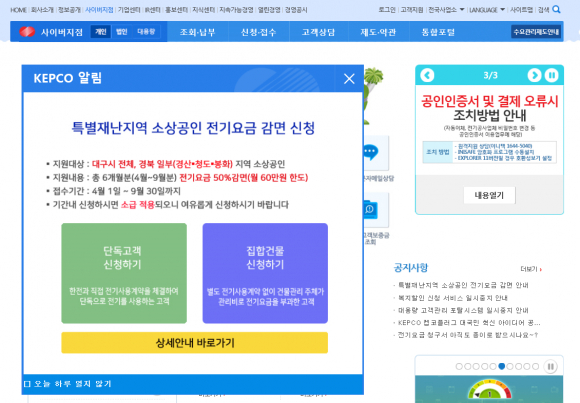
Task: Open notice 복지할인 신청 서비스 일시중지 안내
Action: [453, 298]
